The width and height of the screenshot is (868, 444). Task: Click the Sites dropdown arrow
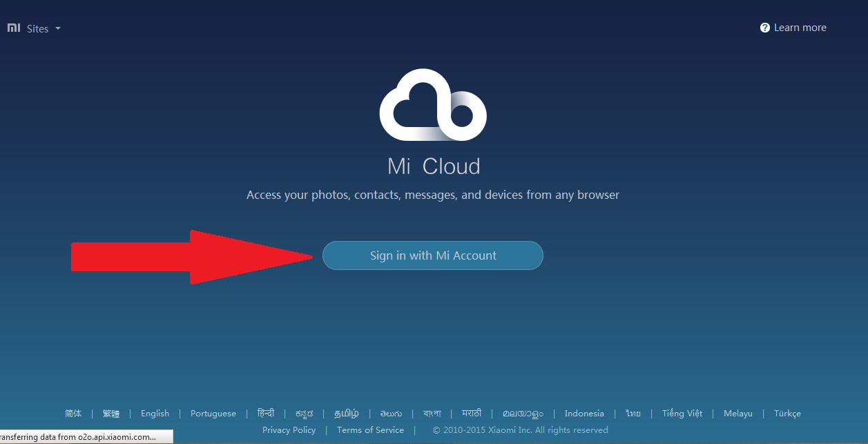pos(58,29)
